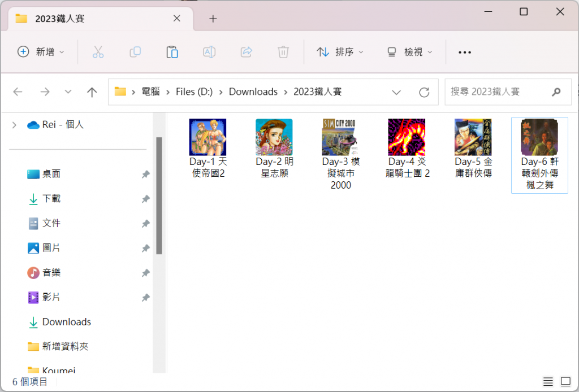The height and width of the screenshot is (392, 579).
Task: Unpin 圖片 using its pin icon
Action: 146,248
